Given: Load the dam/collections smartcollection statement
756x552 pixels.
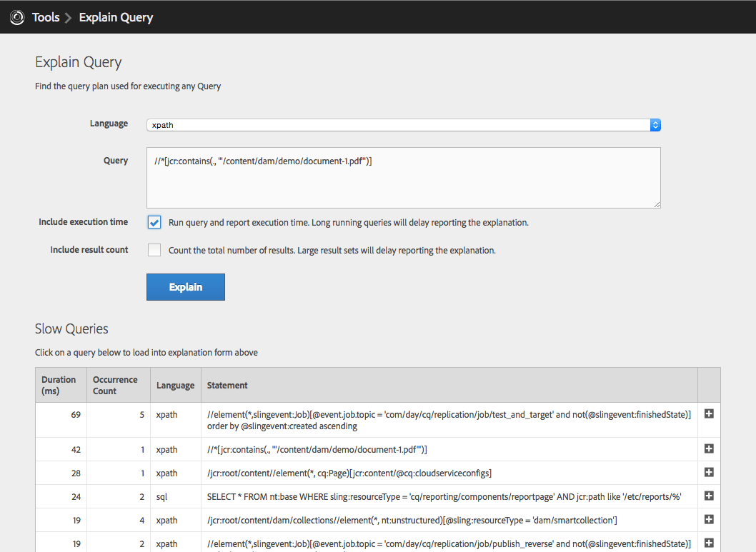Looking at the screenshot, I should pos(412,521).
